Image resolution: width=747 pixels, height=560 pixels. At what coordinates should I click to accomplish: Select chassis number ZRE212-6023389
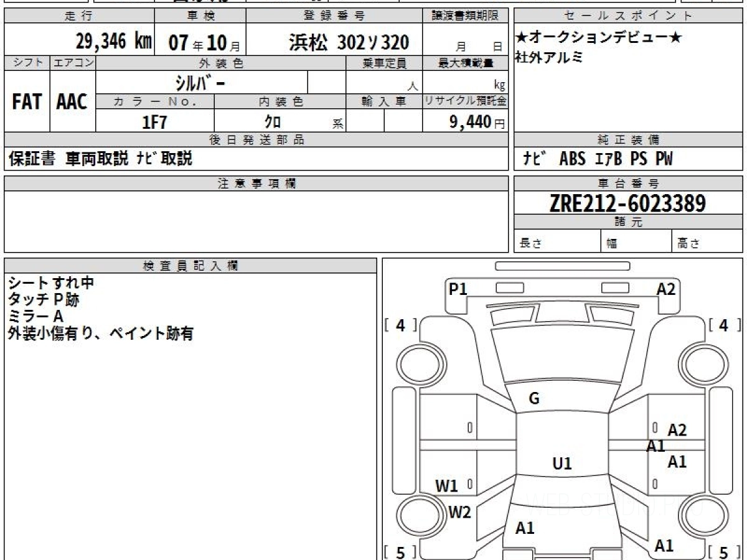coord(627,203)
